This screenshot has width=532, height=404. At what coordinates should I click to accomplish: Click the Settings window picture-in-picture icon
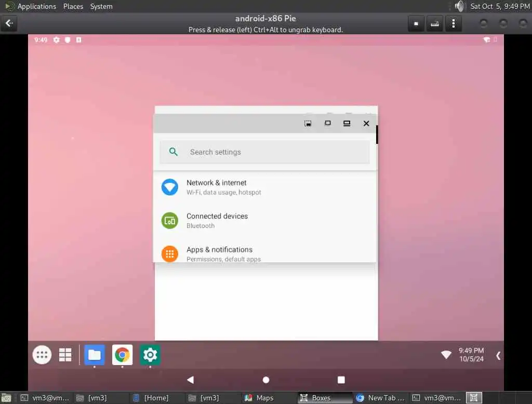click(x=308, y=124)
